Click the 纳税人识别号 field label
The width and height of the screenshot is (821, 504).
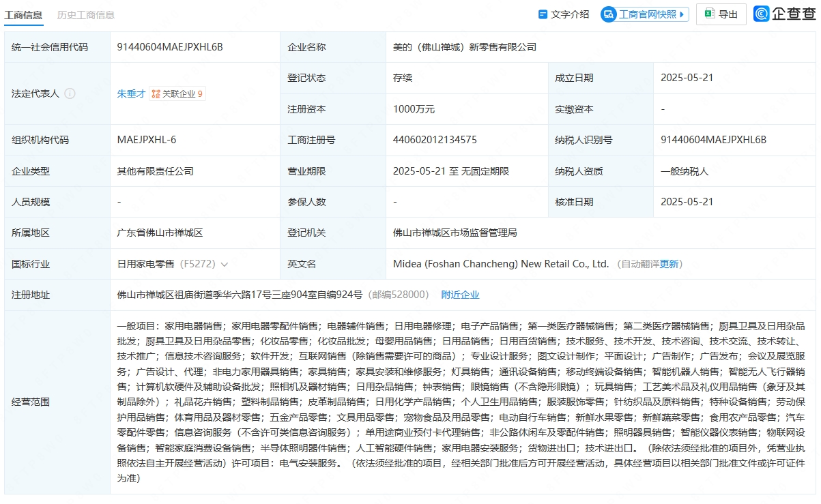click(584, 140)
